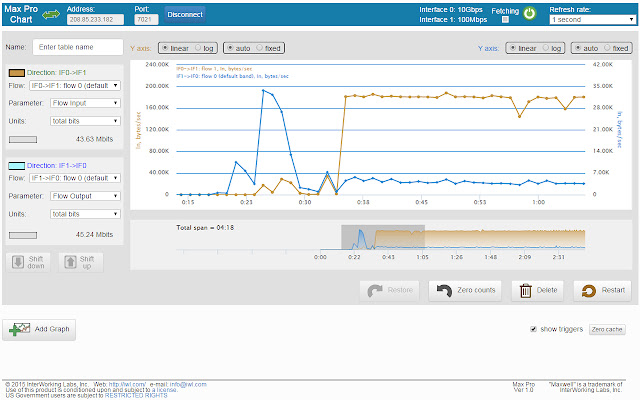Click the blue peak data point near 200K
This screenshot has width=640, height=400.
263,91
